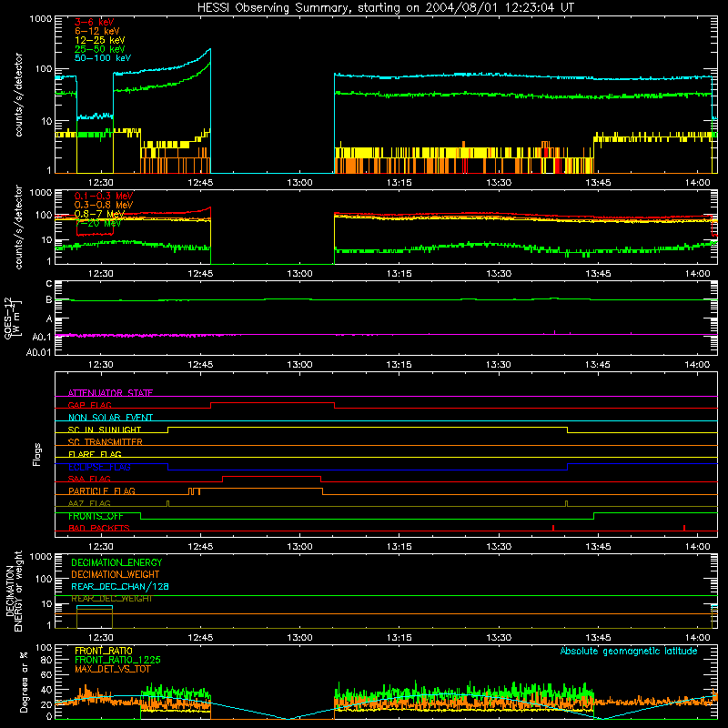Screen dimensions: 728x728
Task: Click the Absolute geomagnetic latitude label
Action: pyautogui.click(x=629, y=651)
